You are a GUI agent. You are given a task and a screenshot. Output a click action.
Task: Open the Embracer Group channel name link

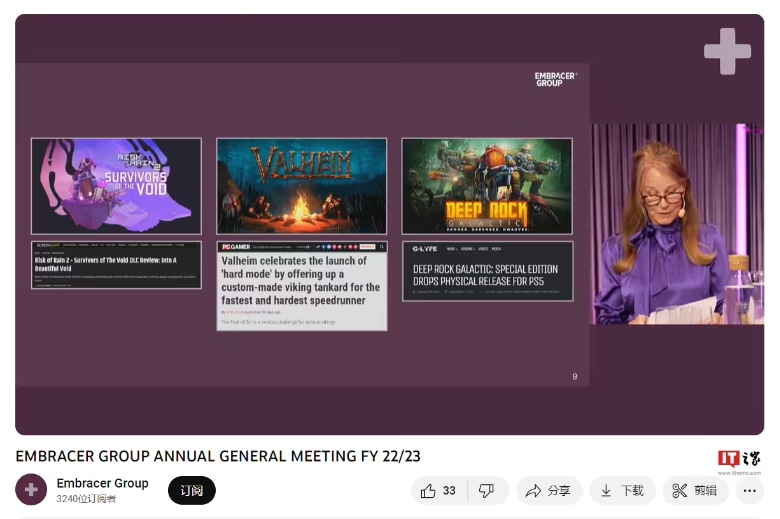[102, 483]
